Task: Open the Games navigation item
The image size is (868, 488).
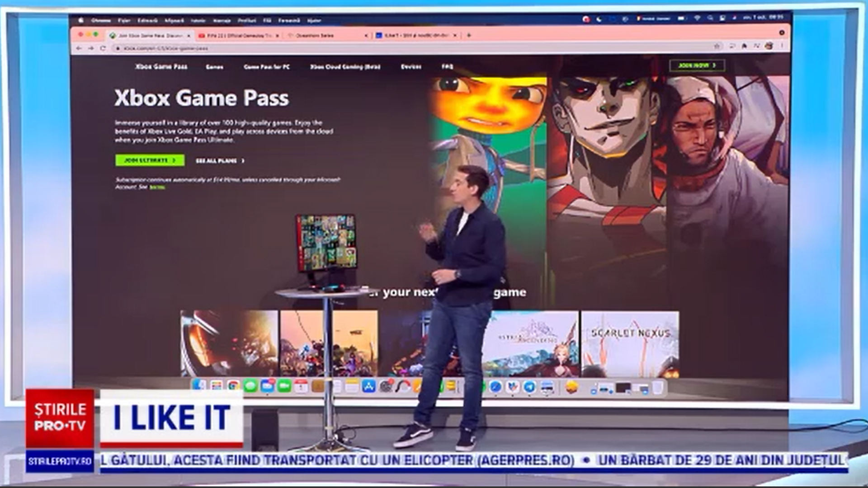Action: (214, 67)
